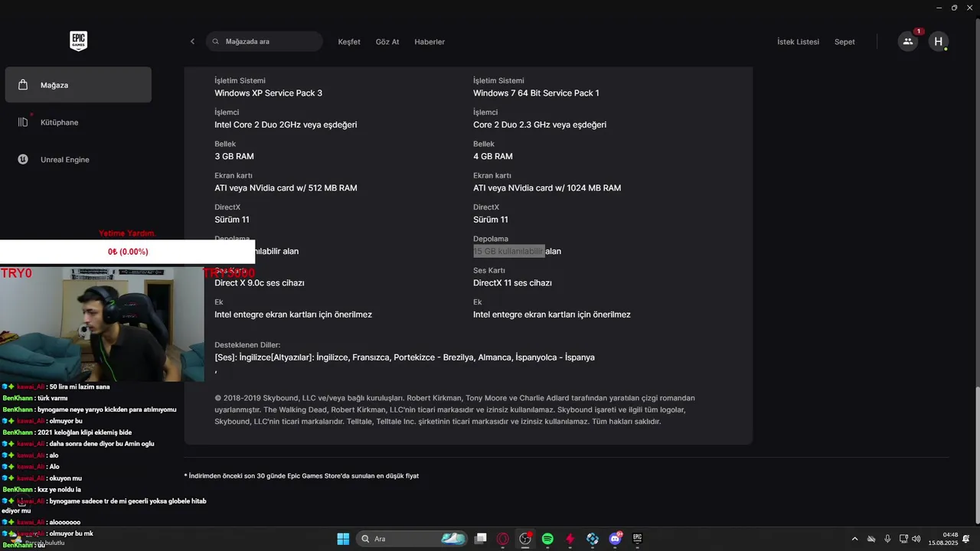Click the cloud sync tray icon

(x=871, y=539)
